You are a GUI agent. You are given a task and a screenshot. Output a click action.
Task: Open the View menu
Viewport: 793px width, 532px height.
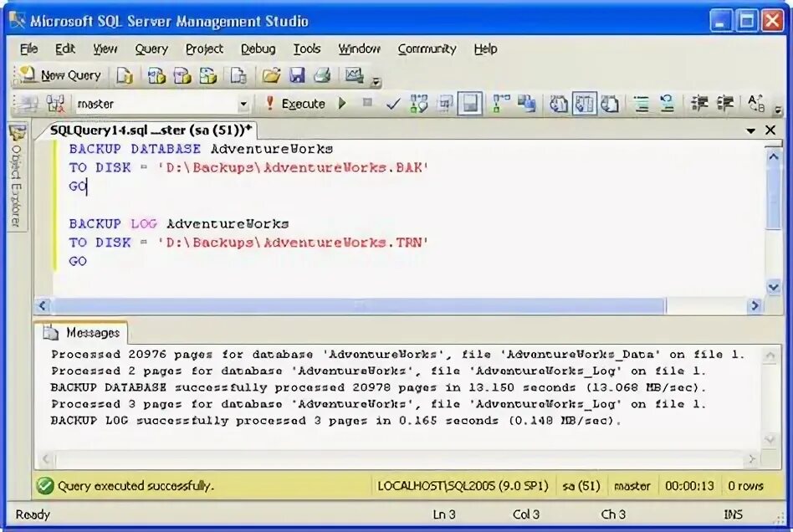pyautogui.click(x=105, y=49)
